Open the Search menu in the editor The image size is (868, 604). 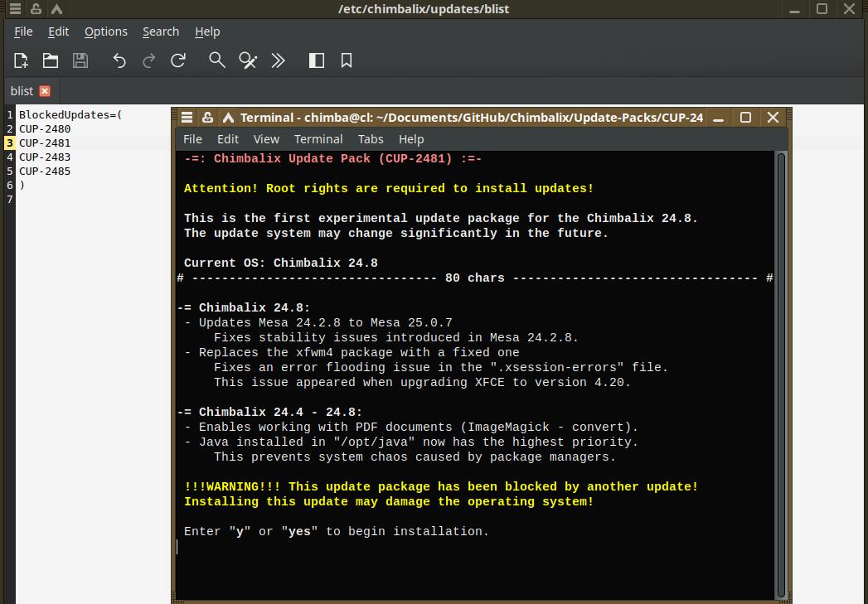pos(161,31)
